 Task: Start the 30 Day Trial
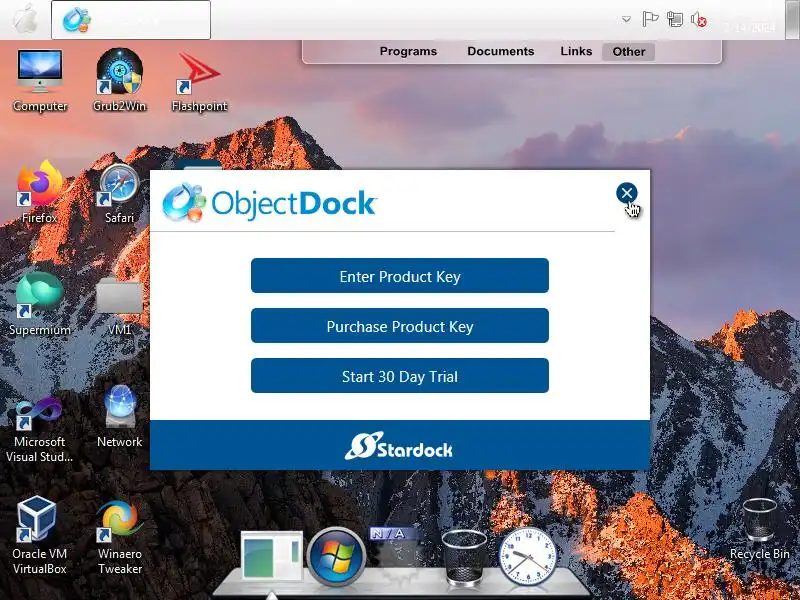[400, 376]
